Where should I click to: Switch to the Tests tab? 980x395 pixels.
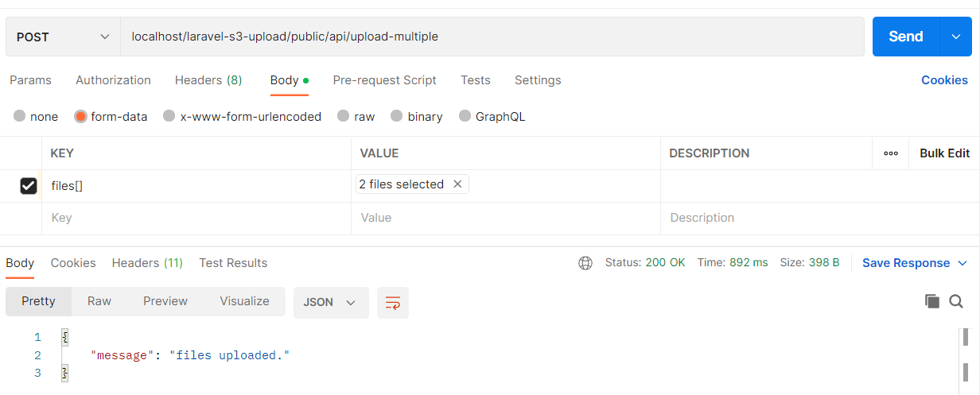click(x=476, y=80)
